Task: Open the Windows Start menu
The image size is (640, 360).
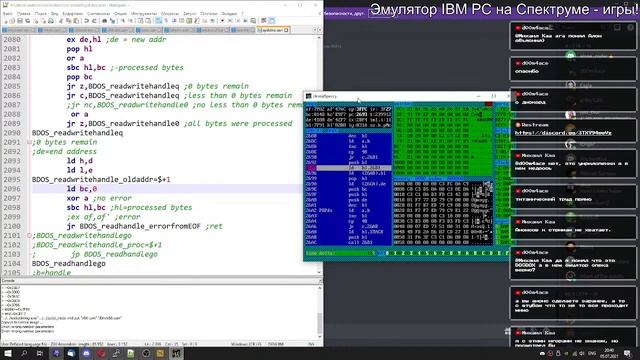Action: pos(7,353)
